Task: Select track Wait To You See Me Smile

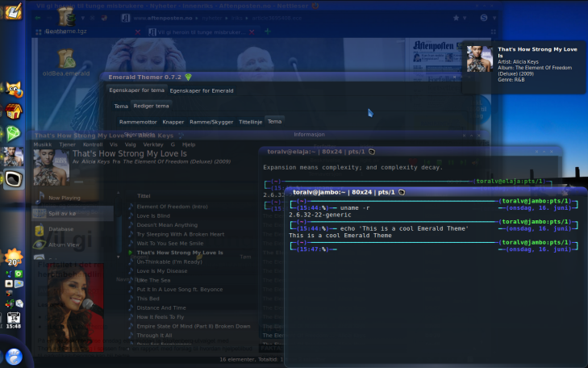Action: (170, 244)
